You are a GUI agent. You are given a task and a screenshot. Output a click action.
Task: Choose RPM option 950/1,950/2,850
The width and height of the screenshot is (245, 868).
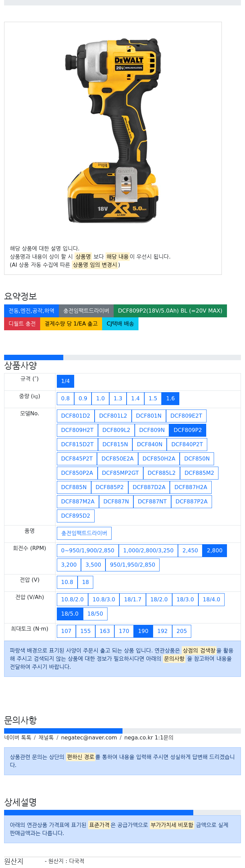(x=132, y=565)
